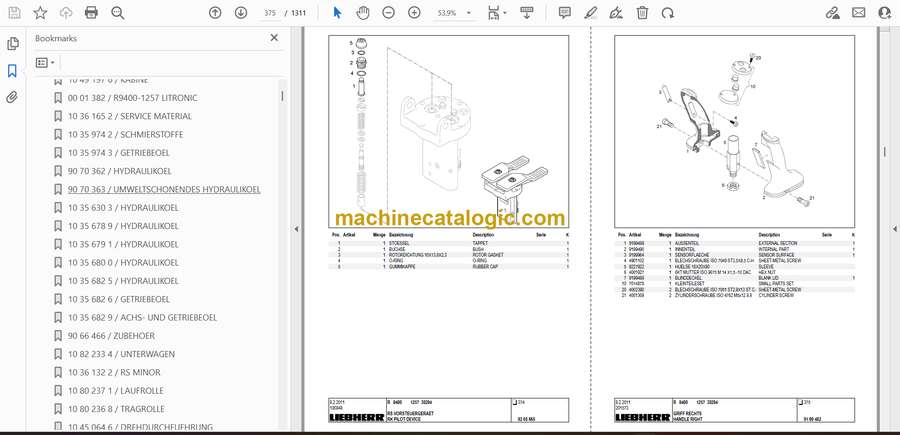The width and height of the screenshot is (900, 435).
Task: Click the pilot device exploded diagram on the left page
Action: point(448,131)
